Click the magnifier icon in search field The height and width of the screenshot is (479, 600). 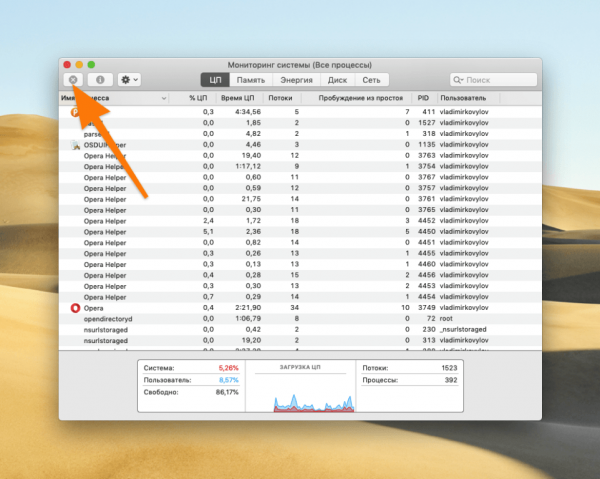pos(458,80)
